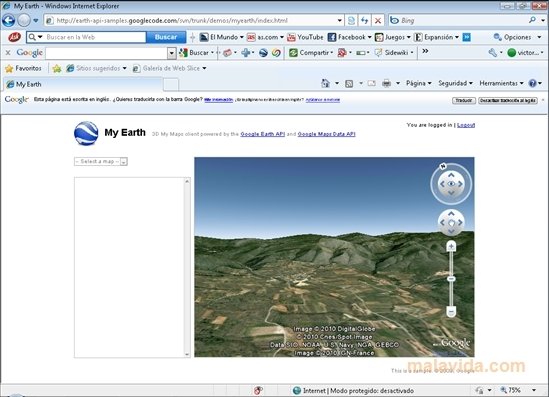Viewport: 549px width, 397px height.
Task: Open the Google toolbar search history dropdown
Action: (172, 53)
